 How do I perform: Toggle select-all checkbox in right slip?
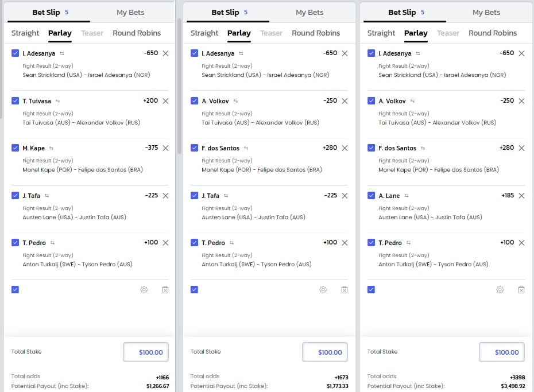(x=371, y=290)
